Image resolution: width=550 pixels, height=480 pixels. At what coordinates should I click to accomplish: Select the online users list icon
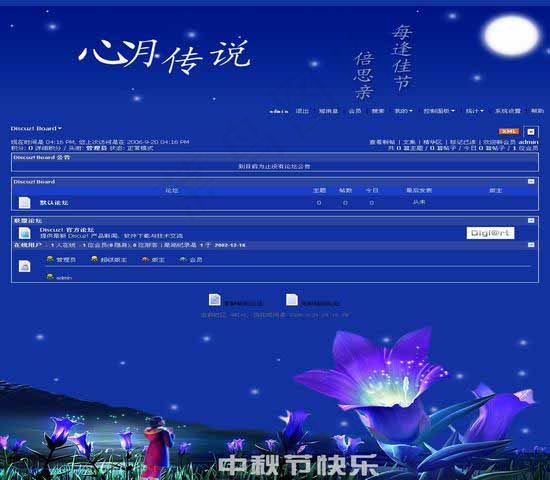[24, 266]
